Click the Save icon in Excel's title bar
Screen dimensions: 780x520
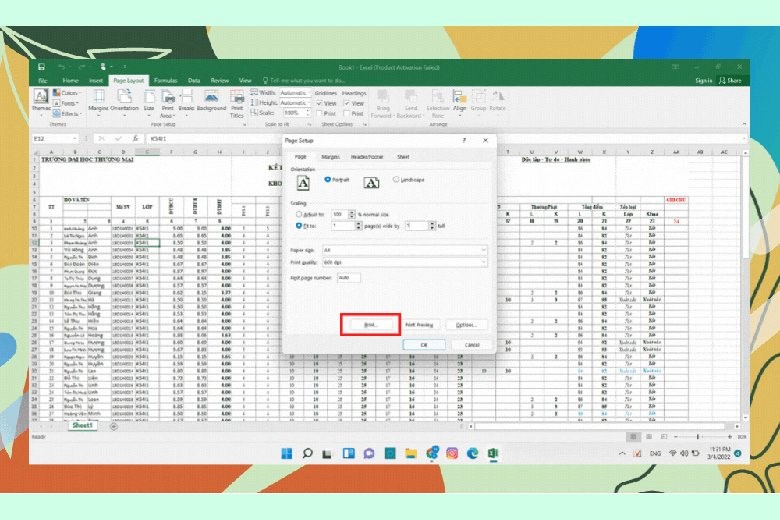pos(41,67)
